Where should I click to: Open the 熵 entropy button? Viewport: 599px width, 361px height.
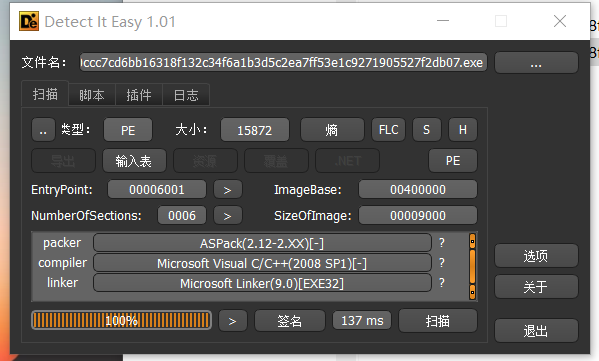[332, 130]
